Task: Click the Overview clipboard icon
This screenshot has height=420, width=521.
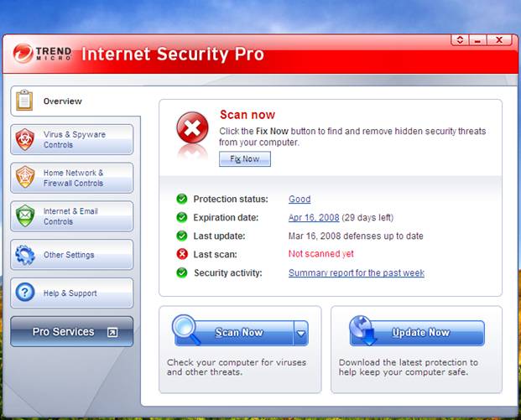Action: coord(24,101)
